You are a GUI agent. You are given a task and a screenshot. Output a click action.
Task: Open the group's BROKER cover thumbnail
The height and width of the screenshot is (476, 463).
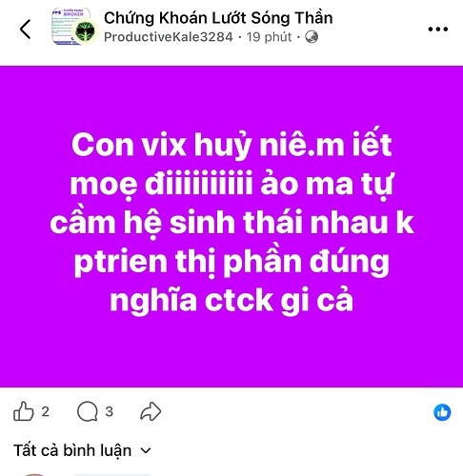pos(68,26)
